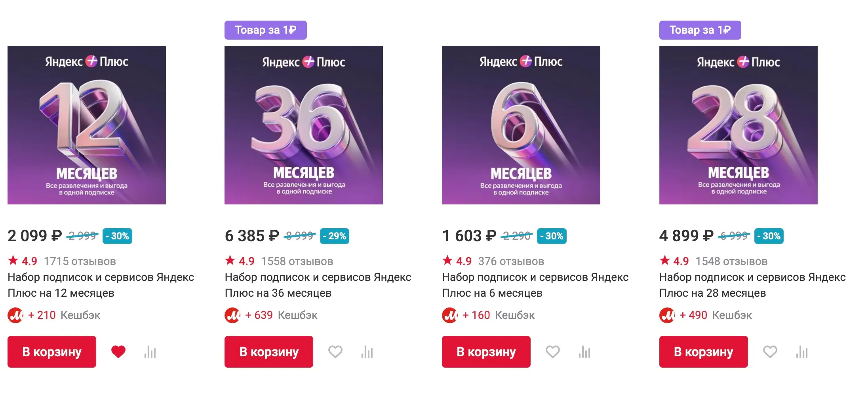Add 12-month Yandex Plus to cart

pyautogui.click(x=52, y=352)
